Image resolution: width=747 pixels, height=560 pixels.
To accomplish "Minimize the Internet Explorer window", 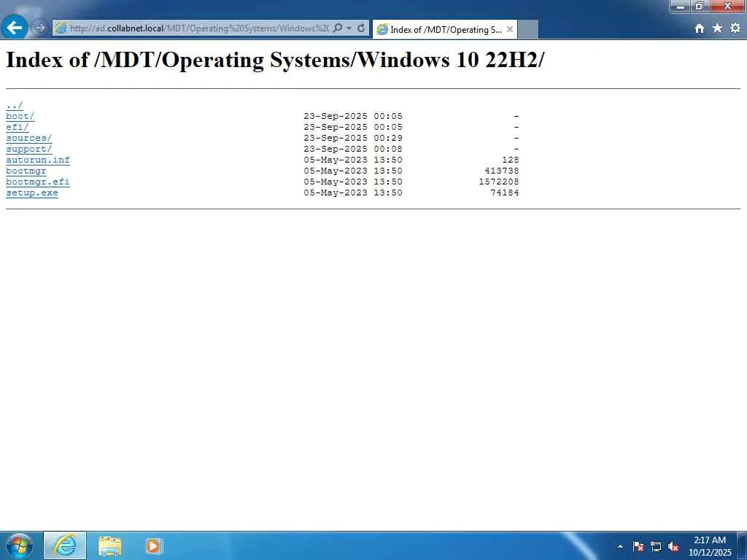I will pyautogui.click(x=681, y=7).
